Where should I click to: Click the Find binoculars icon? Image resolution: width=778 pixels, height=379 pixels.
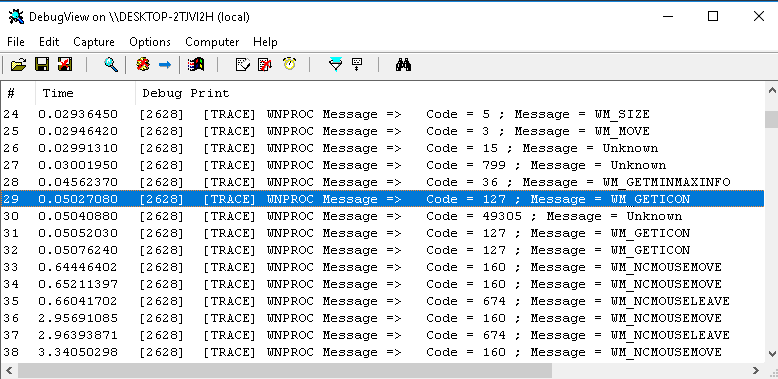click(x=403, y=64)
